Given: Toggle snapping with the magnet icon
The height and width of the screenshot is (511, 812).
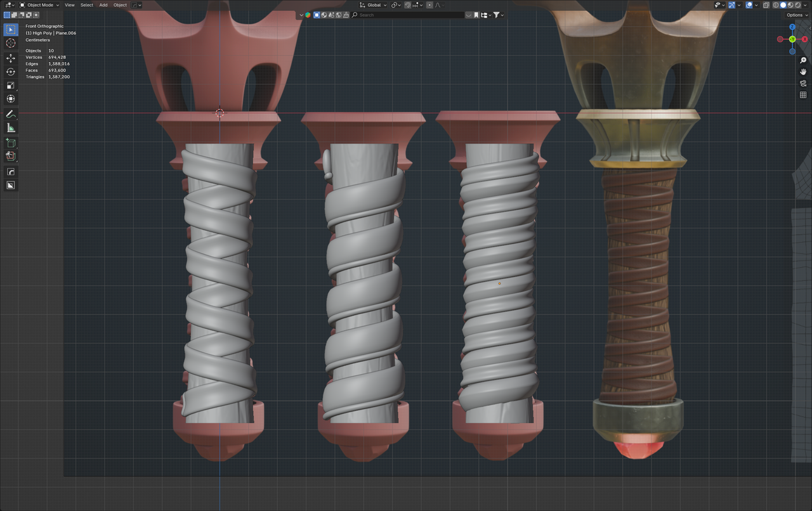Looking at the screenshot, I should 409,5.
